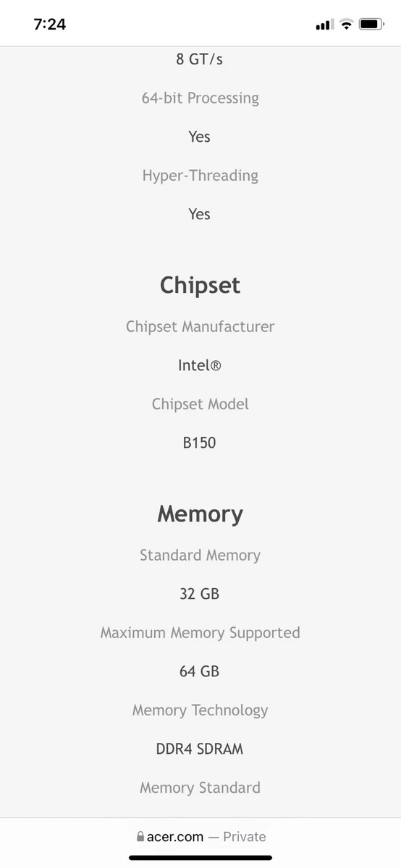Screen dimensions: 401x868
Task: Tap the 7:24 clock in status bar
Action: pos(50,25)
